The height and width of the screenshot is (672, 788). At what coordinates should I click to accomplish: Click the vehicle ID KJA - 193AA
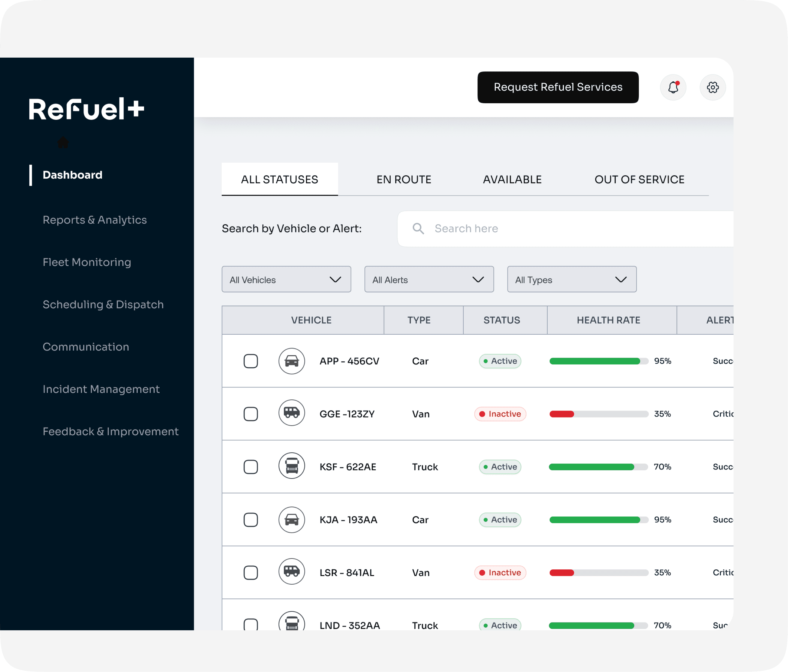point(348,520)
